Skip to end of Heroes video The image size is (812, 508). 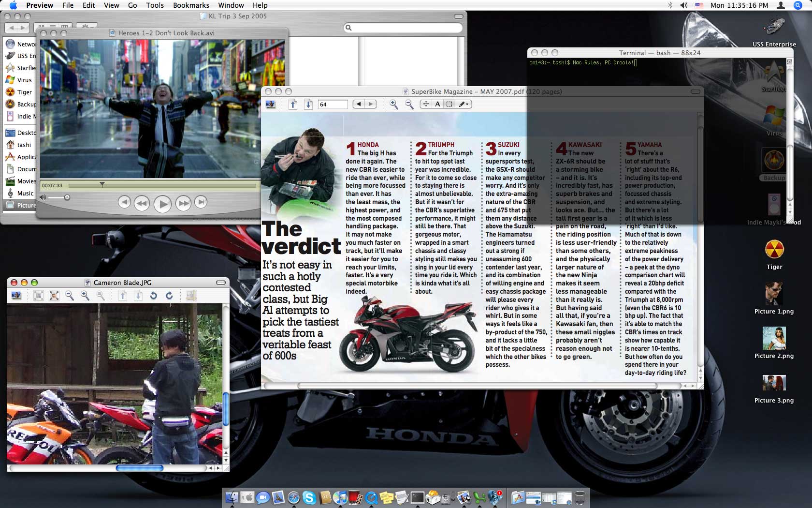click(201, 202)
